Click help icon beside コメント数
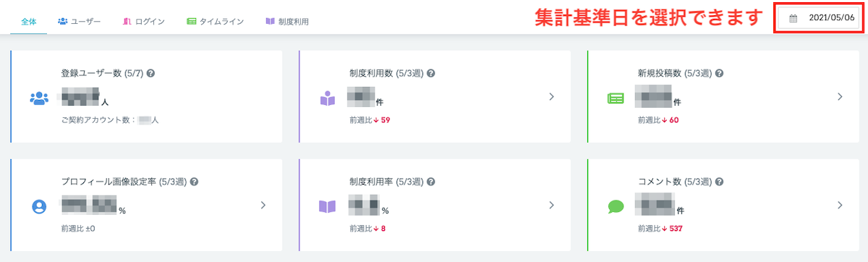Image resolution: width=868 pixels, height=262 pixels. (718, 182)
